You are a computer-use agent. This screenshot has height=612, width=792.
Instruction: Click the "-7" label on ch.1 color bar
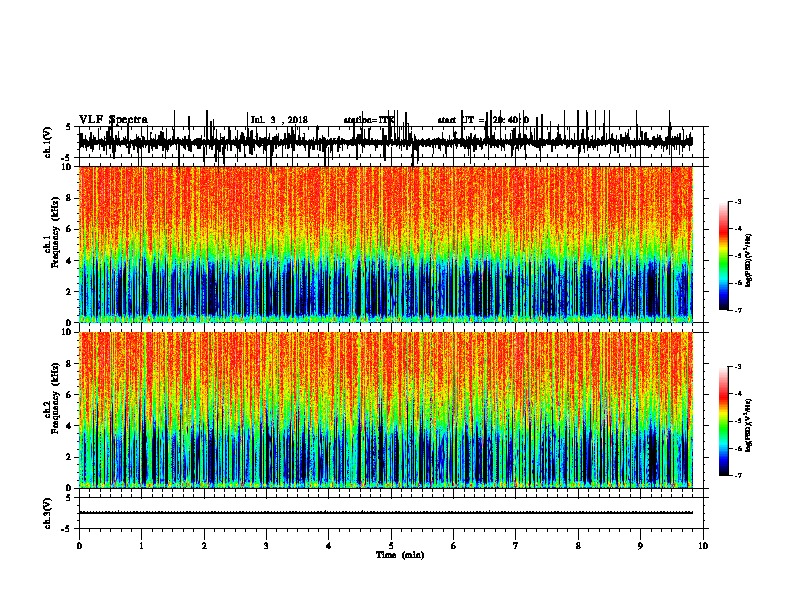[x=738, y=310]
